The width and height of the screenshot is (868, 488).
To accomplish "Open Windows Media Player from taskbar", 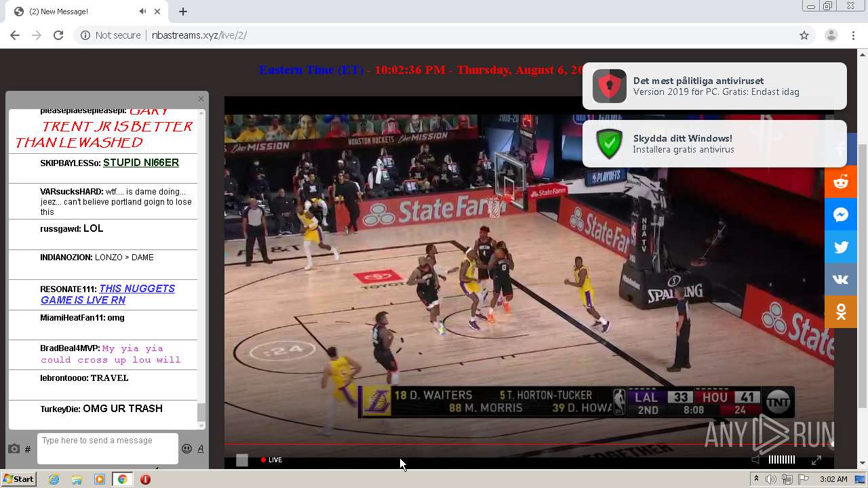I will click(x=100, y=479).
